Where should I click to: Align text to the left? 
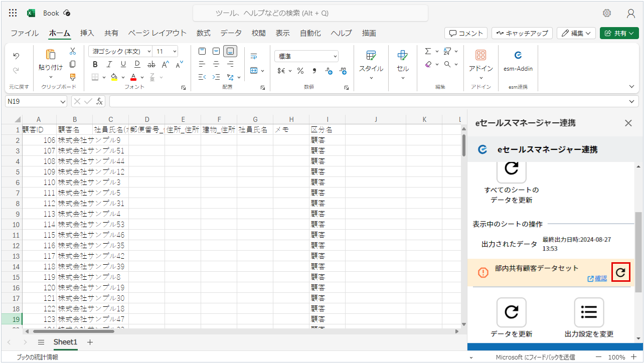coord(202,64)
